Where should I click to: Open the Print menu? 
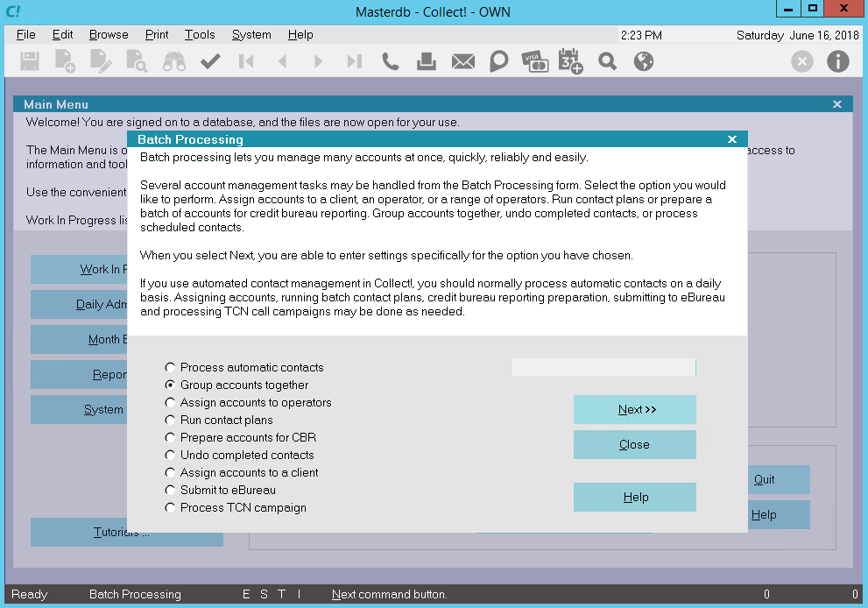pos(157,34)
